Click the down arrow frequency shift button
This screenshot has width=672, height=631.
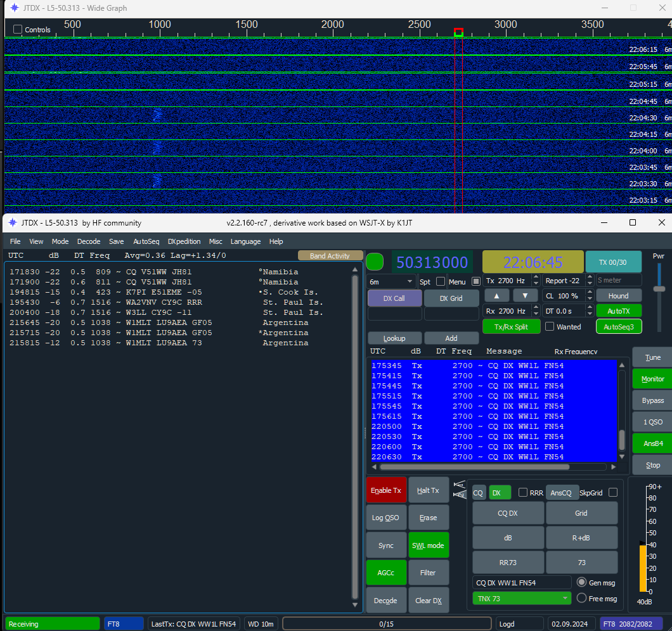(525, 296)
